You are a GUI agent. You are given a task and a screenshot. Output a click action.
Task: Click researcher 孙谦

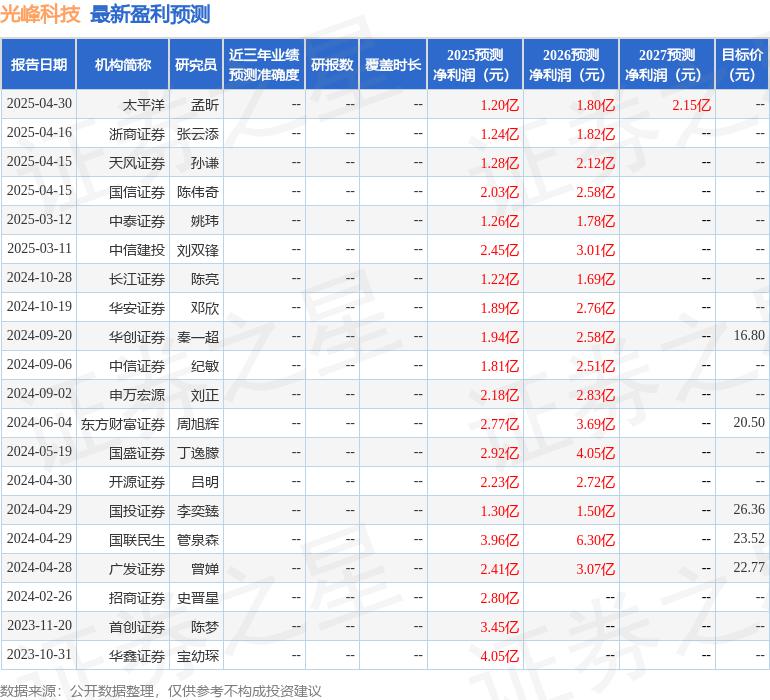tap(205, 163)
